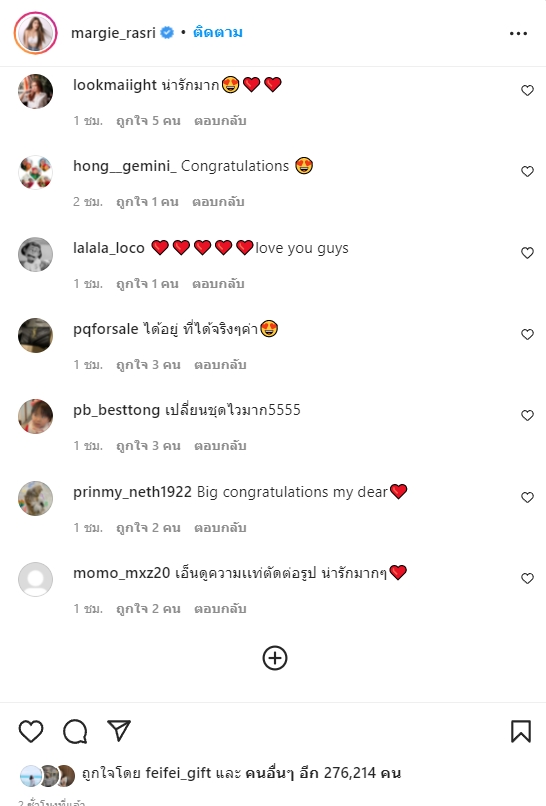Open the feifei_gift profile link
The width and height of the screenshot is (546, 806).
click(178, 773)
